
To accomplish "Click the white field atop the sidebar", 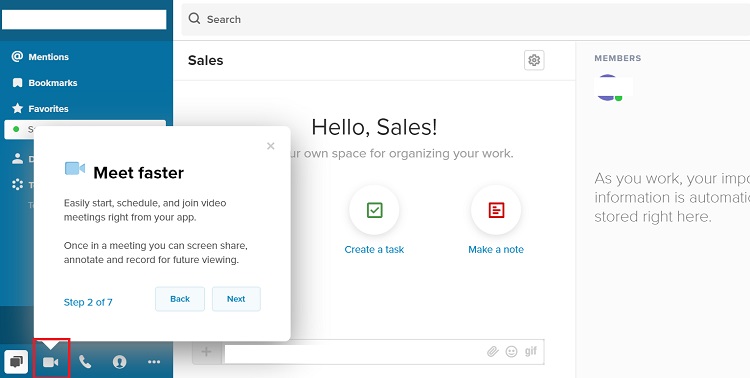I will 84,20.
